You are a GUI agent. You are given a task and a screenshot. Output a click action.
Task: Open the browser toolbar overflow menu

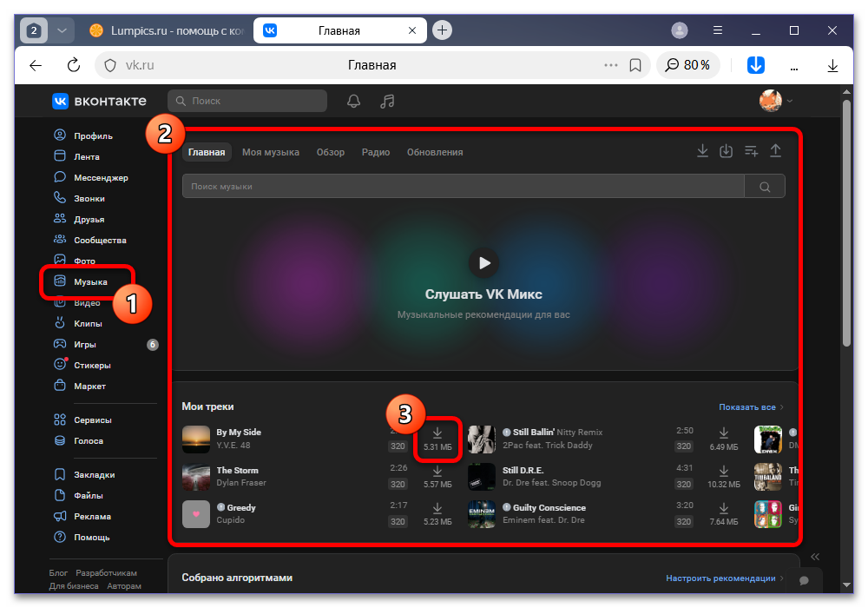tap(794, 68)
